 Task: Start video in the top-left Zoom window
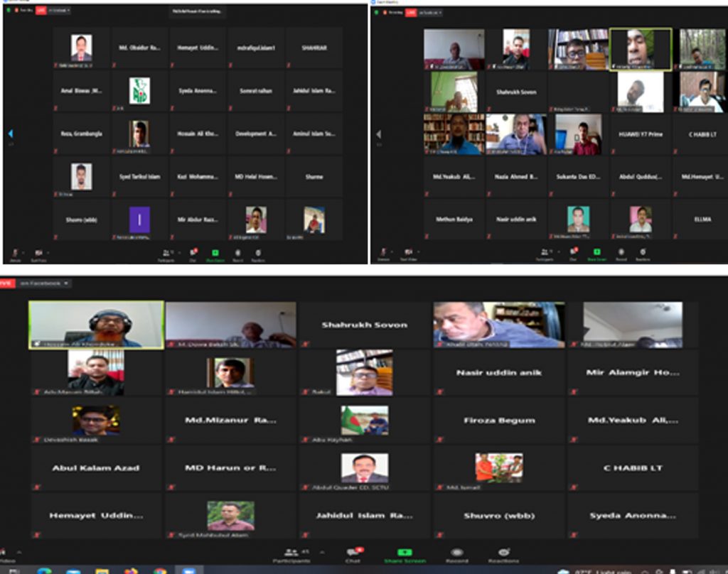[38, 255]
